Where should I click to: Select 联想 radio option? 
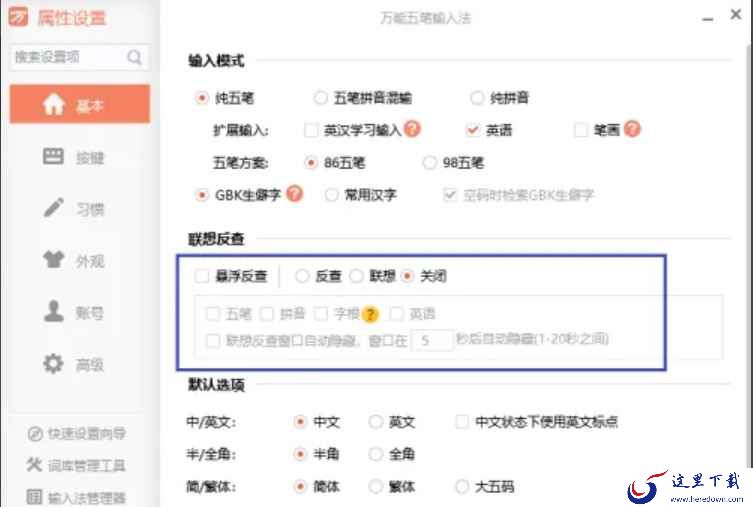tap(356, 276)
